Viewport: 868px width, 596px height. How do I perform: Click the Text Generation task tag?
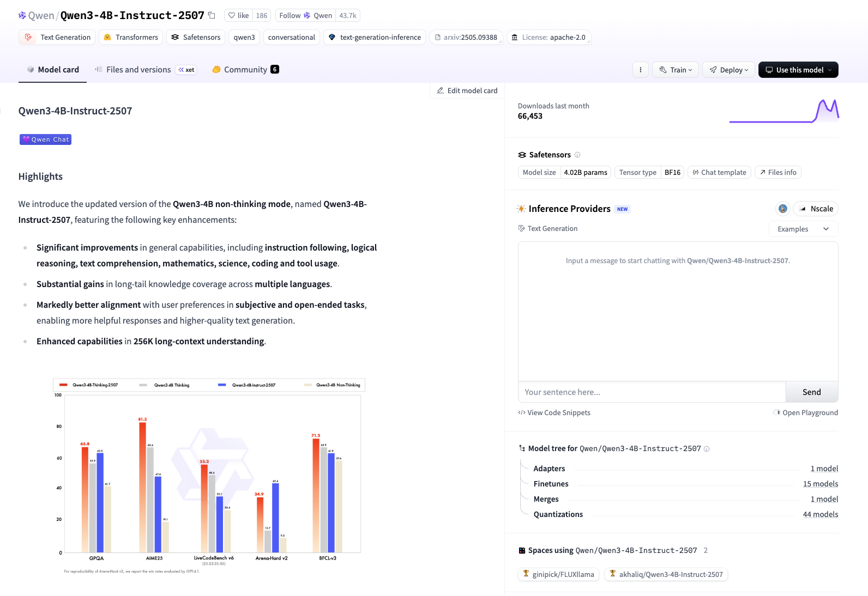[57, 37]
